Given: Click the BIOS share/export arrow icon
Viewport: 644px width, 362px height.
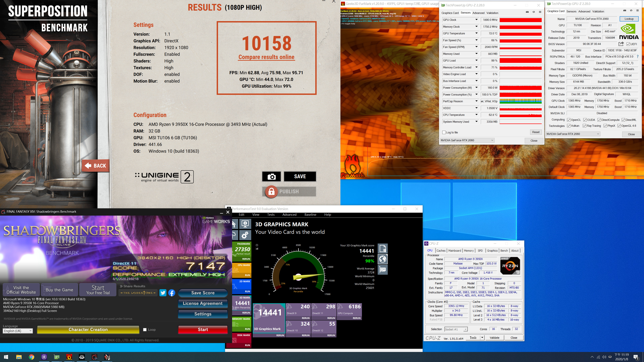Looking at the screenshot, I should point(621,44).
